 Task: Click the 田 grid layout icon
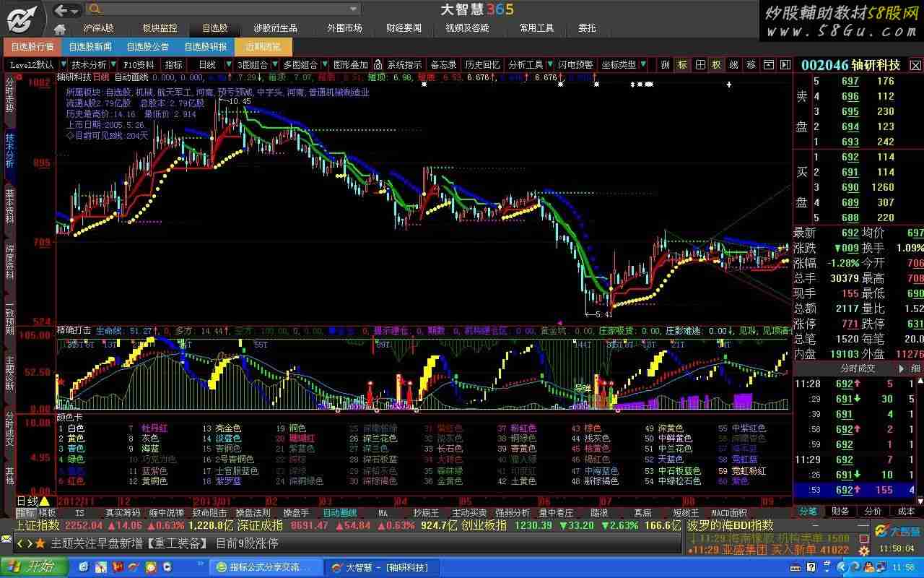point(699,64)
